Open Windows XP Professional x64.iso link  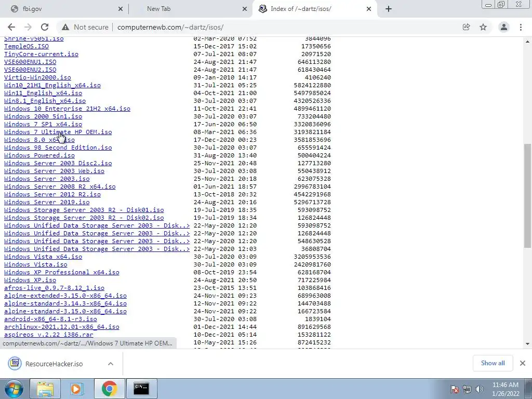[61, 272]
